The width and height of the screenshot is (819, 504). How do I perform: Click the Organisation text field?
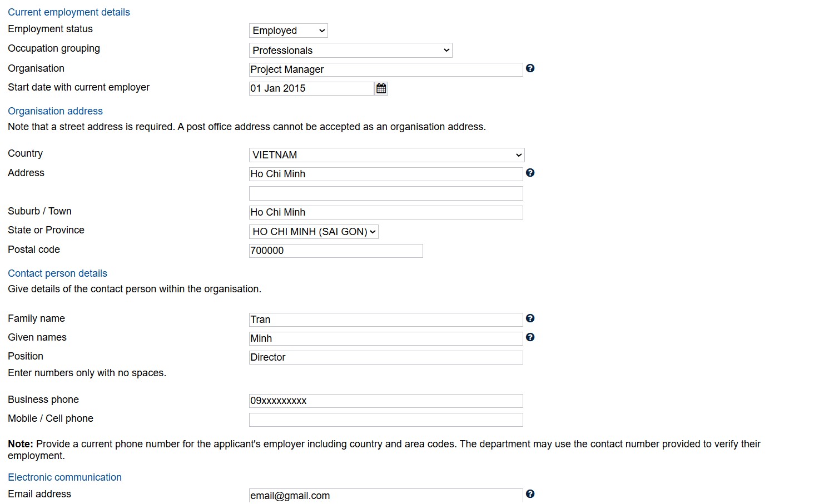coord(386,69)
